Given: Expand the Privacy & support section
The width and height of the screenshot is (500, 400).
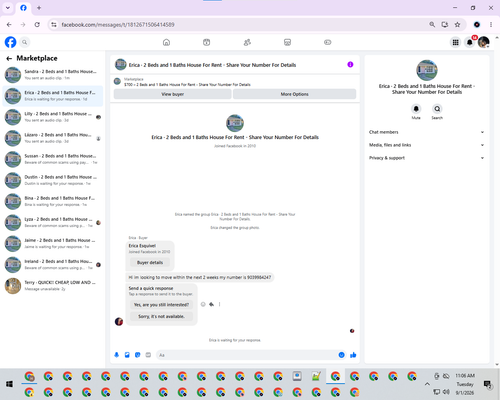Looking at the screenshot, I should pyautogui.click(x=426, y=158).
